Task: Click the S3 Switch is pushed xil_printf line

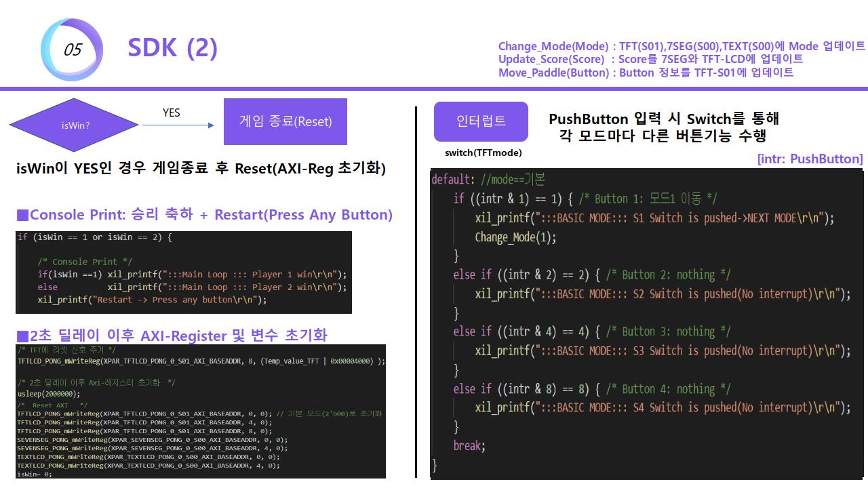Action: [663, 350]
